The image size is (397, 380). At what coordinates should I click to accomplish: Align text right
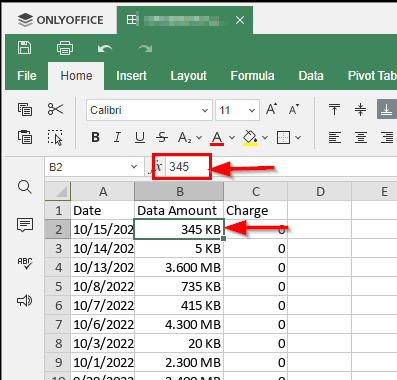[x=387, y=137]
